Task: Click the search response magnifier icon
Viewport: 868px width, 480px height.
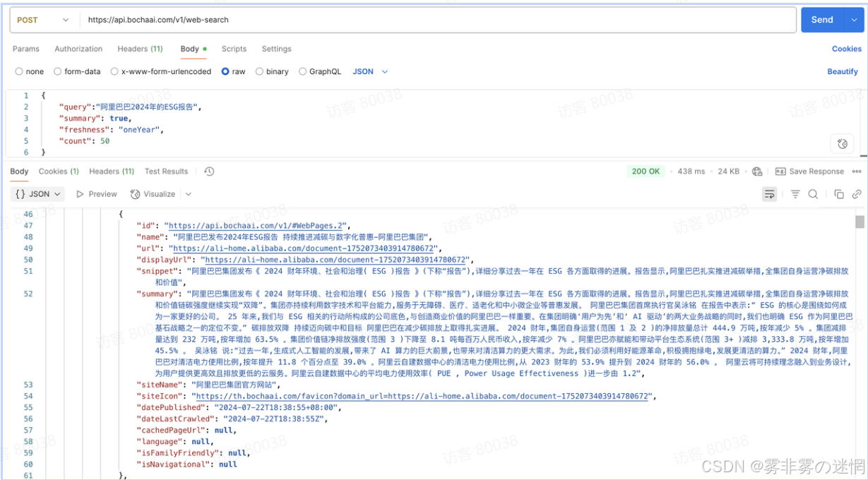Action: coord(813,194)
